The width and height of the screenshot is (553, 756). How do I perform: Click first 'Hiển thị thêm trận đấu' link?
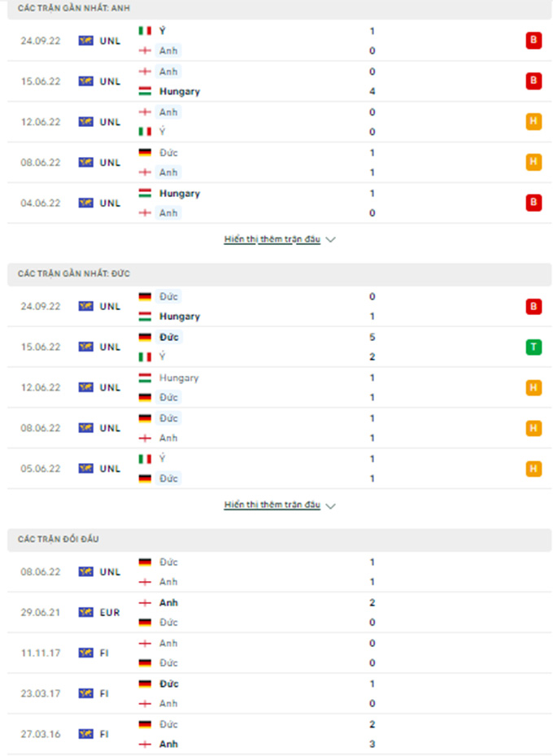(x=272, y=240)
